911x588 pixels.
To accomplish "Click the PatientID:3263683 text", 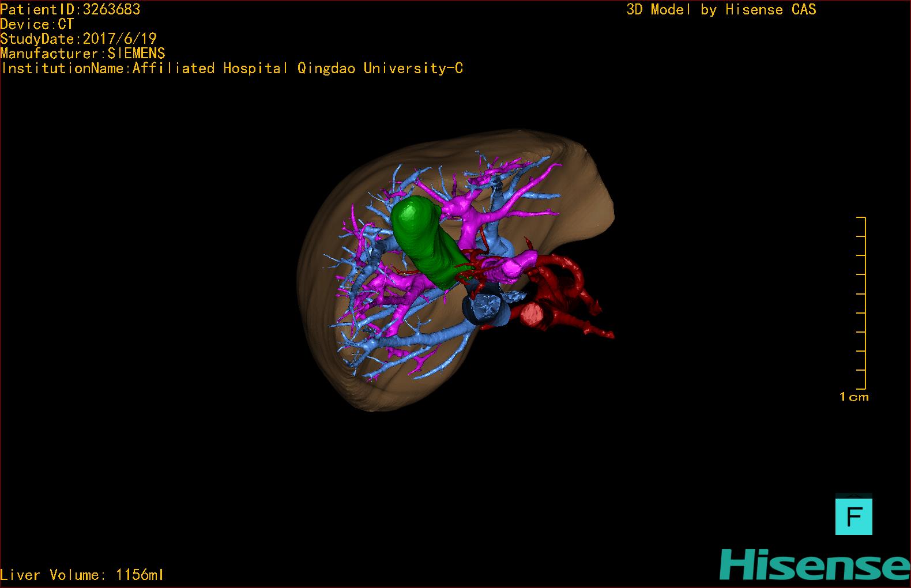I will (70, 9).
